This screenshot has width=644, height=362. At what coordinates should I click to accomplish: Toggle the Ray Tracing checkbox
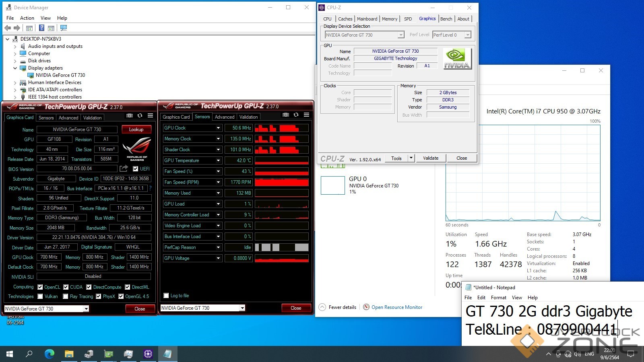(x=66, y=296)
